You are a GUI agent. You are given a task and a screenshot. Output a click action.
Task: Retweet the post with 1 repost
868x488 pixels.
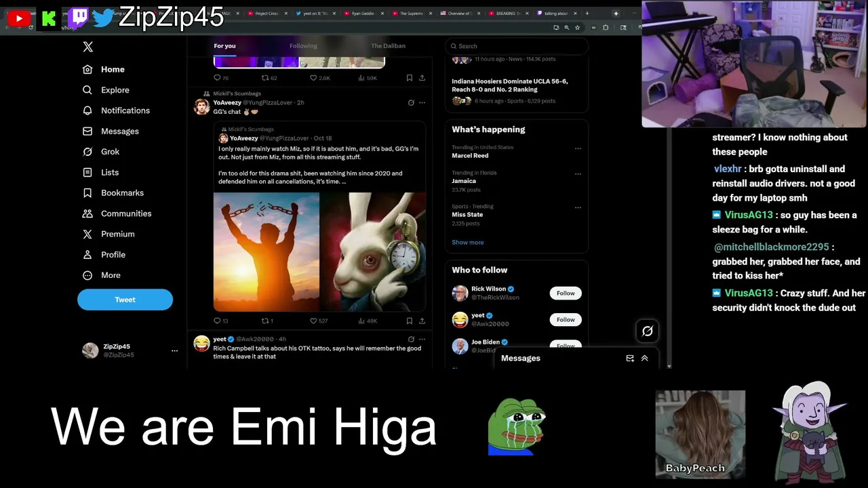coord(267,321)
